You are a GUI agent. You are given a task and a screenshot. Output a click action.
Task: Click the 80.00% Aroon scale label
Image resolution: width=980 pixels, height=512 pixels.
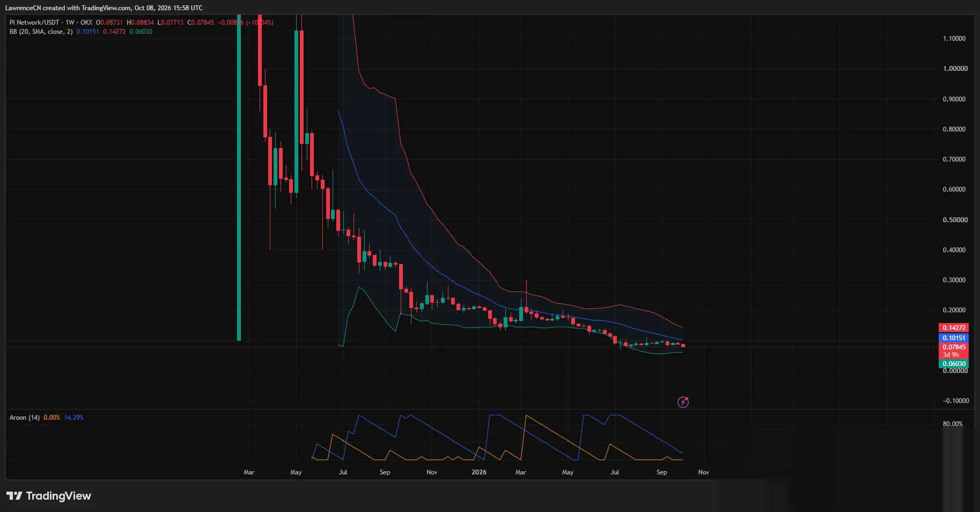tap(953, 424)
